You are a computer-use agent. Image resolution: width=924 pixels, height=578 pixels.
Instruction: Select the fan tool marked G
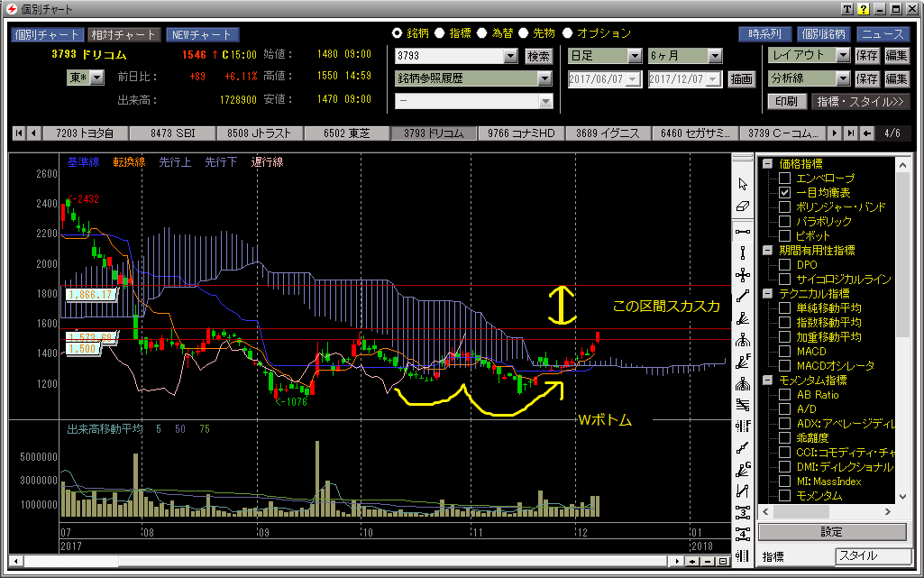click(743, 470)
